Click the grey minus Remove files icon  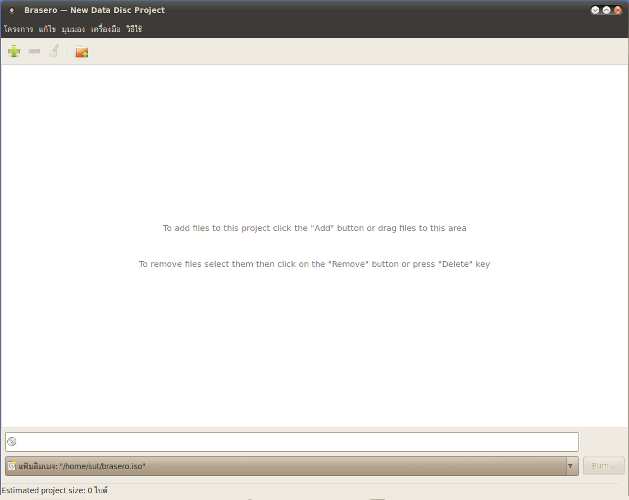[x=34, y=51]
